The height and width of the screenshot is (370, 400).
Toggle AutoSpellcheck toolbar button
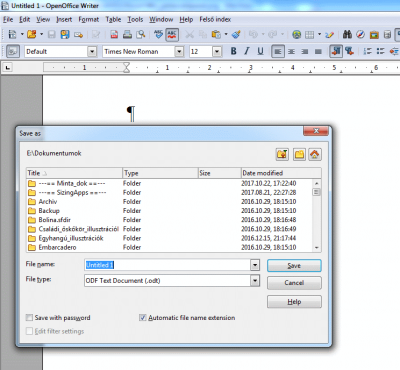[x=172, y=34]
